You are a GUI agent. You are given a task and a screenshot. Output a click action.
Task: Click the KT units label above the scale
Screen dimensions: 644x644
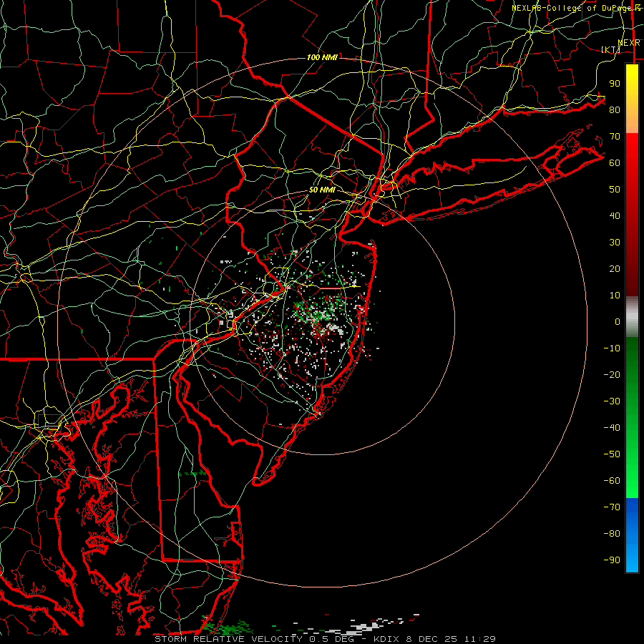click(x=611, y=49)
